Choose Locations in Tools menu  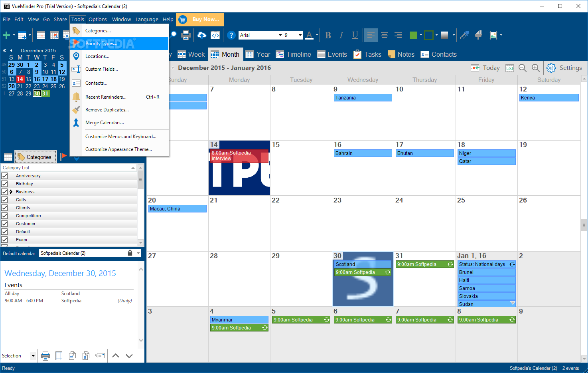[x=119, y=56]
